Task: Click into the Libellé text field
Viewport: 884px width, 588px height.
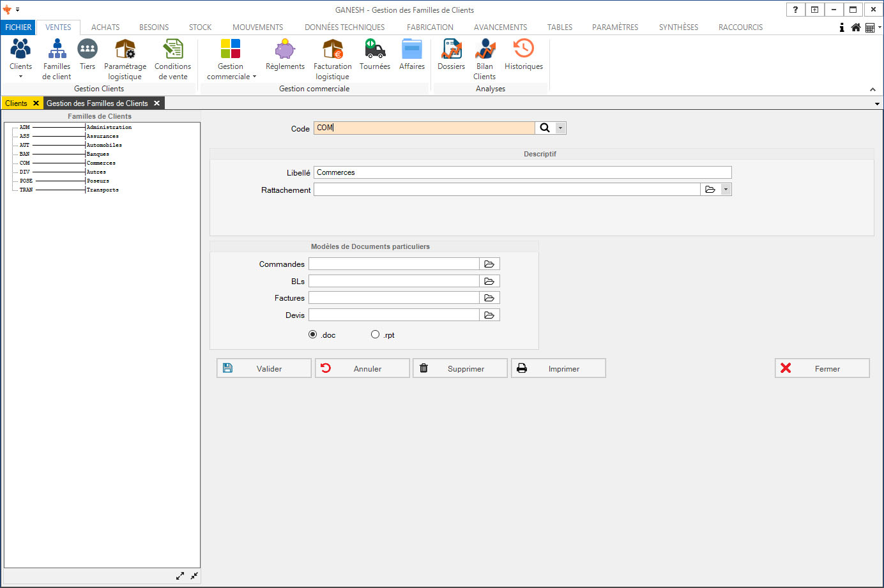Action: click(x=522, y=172)
